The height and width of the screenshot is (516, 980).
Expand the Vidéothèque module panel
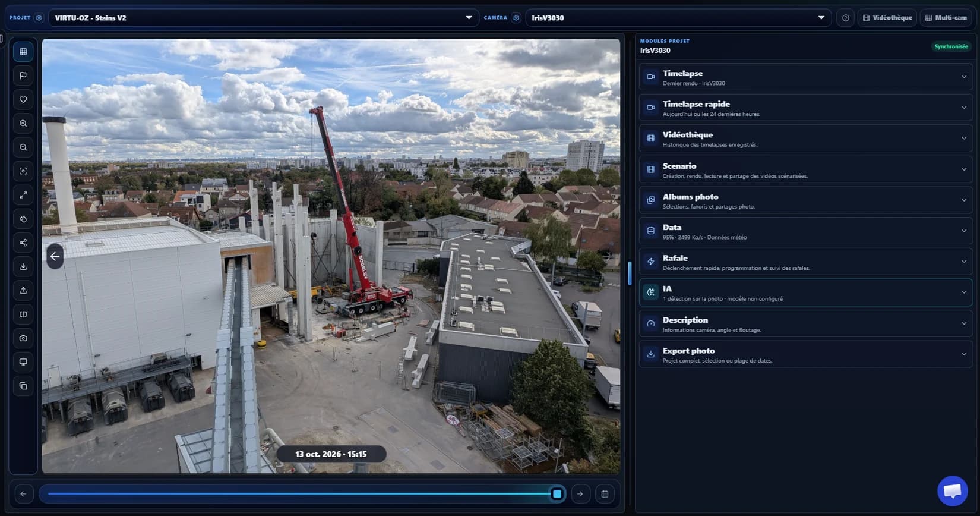(805, 139)
